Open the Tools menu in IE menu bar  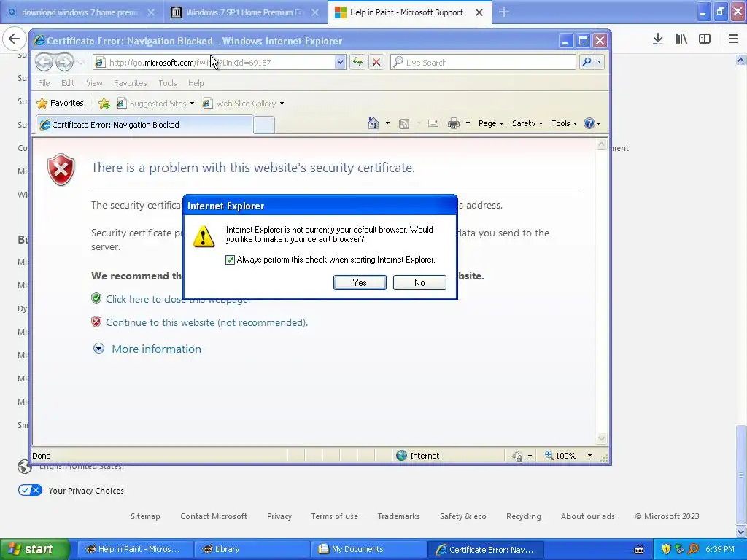[168, 83]
